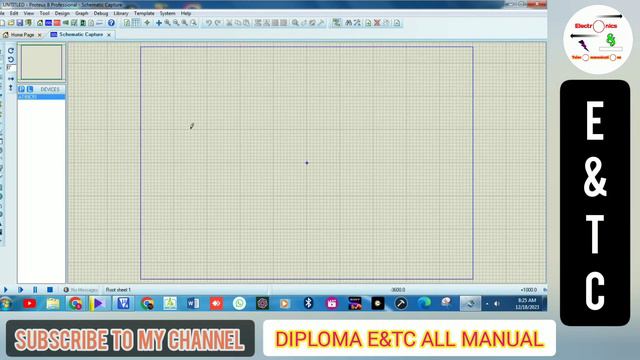Click the Zoom To Area icon
Image resolution: width=640 pixels, height=360 pixels.
pyautogui.click(x=193, y=23)
